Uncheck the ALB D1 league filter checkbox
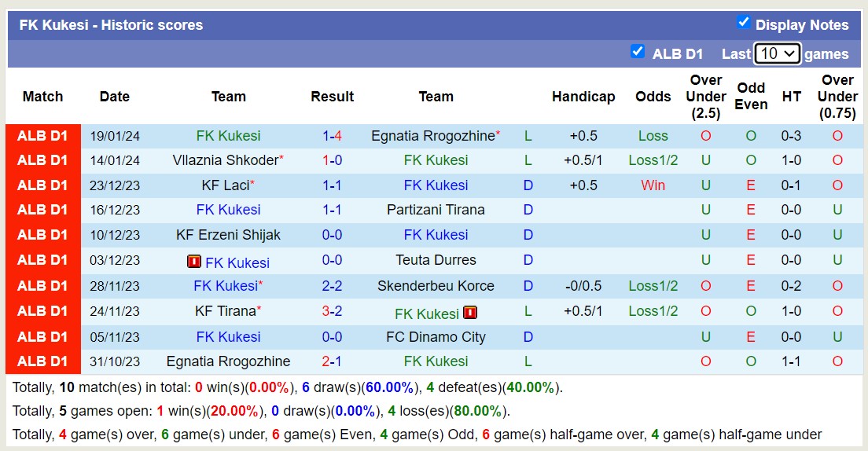Image resolution: width=868 pixels, height=451 pixels. coord(637,51)
